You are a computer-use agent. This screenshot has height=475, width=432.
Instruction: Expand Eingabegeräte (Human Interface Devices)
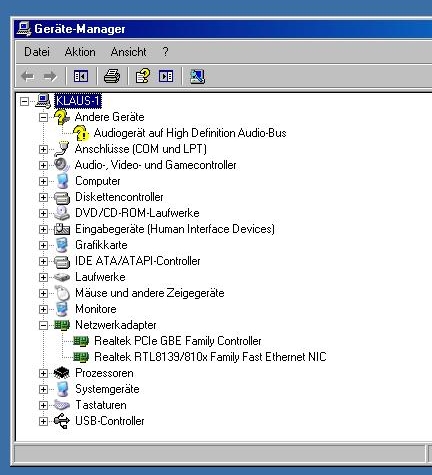(43, 229)
